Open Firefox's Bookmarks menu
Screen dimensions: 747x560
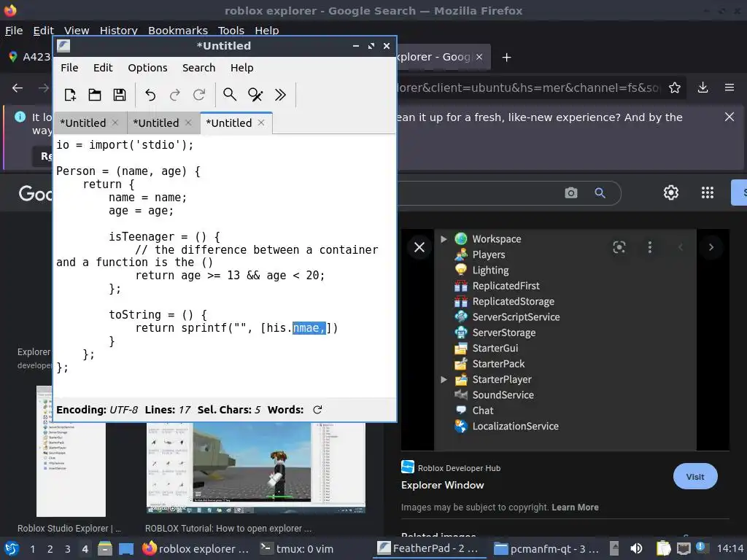pyautogui.click(x=178, y=30)
